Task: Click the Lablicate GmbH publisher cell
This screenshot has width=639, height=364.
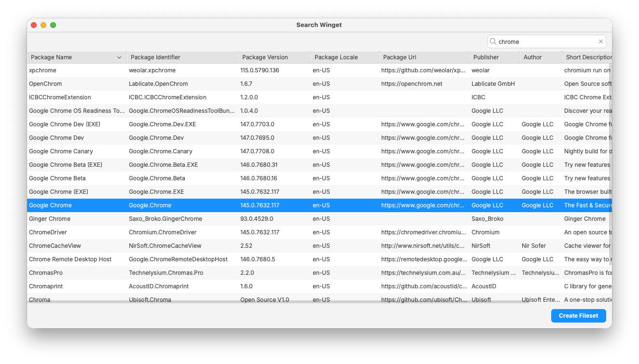Action: [x=493, y=84]
